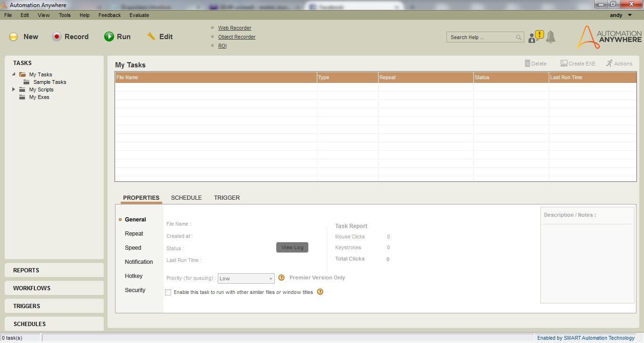
Task: Run the selected task
Action: click(x=117, y=36)
